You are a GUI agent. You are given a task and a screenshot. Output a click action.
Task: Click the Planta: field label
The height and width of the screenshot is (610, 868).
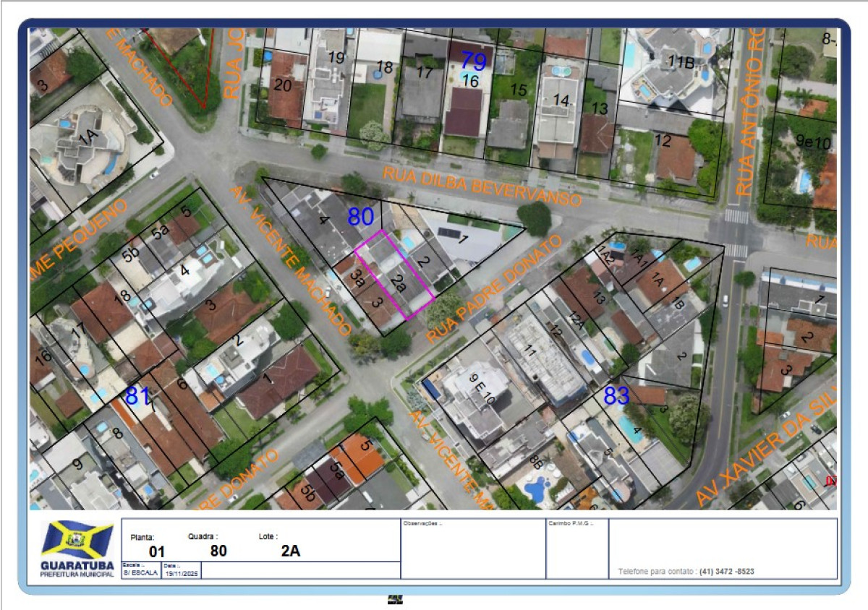(142, 538)
